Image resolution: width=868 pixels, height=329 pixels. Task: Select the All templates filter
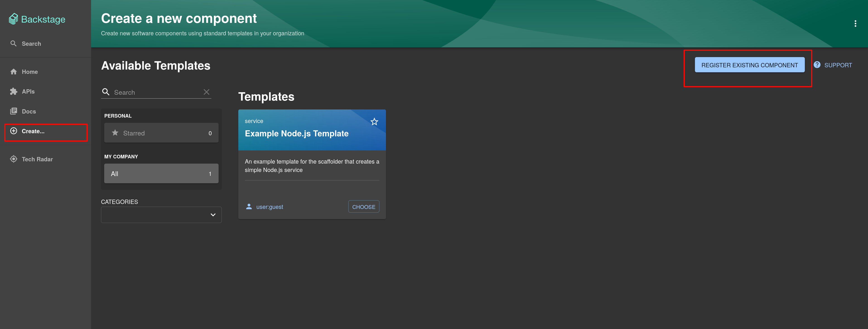click(161, 174)
